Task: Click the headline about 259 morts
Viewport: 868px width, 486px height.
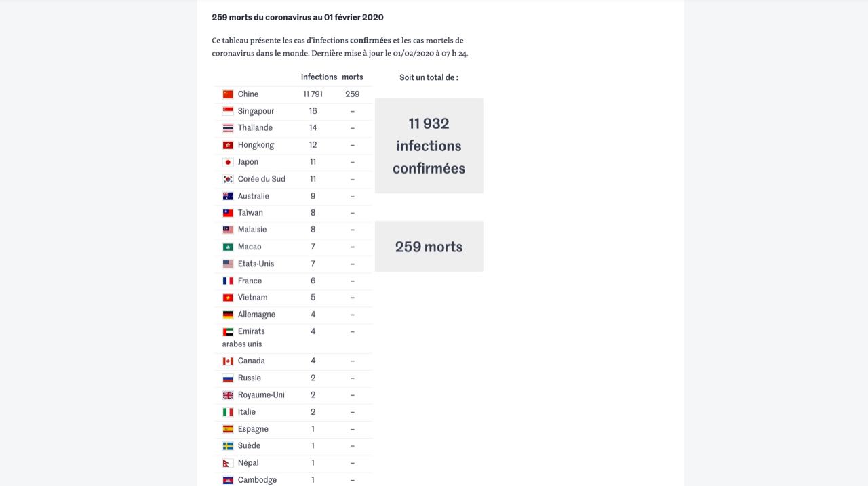Action: tap(297, 17)
